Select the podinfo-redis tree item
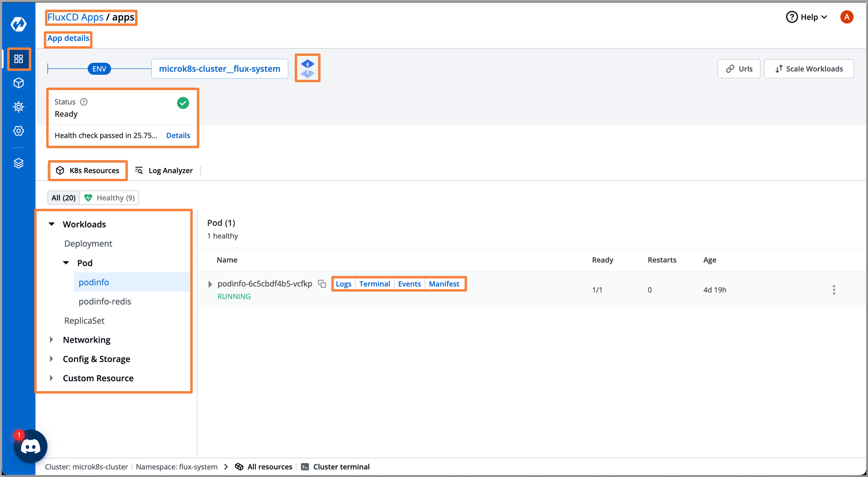The image size is (868, 477). 105,301
